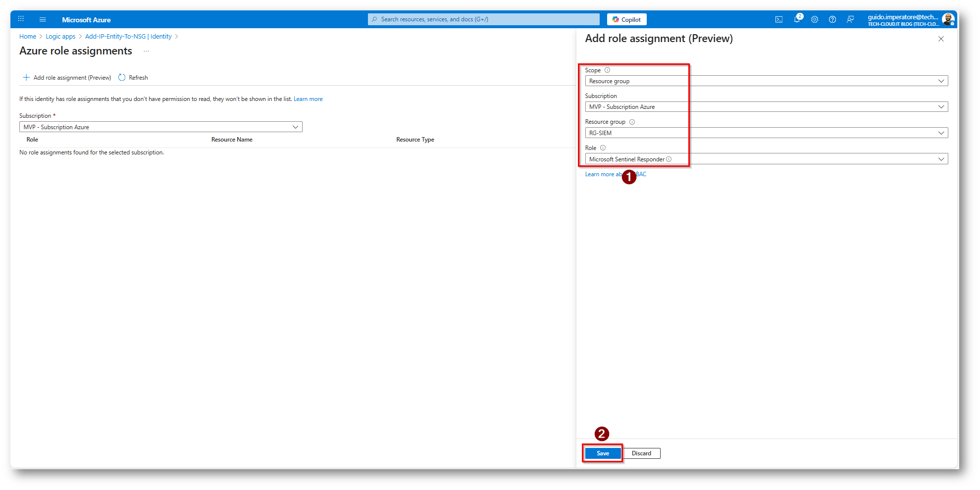Open Learn more about RBAC link
This screenshot has height=490, width=980.
[616, 174]
